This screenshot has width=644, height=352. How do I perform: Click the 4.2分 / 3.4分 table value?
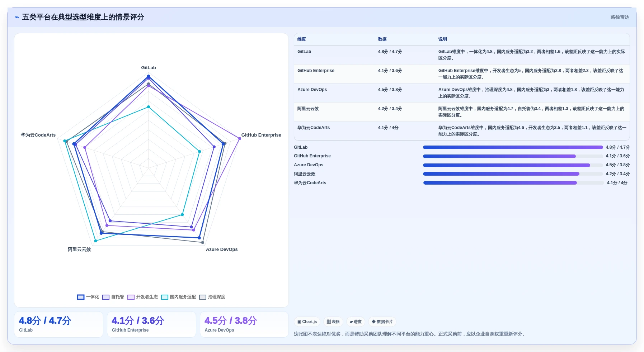(390, 109)
